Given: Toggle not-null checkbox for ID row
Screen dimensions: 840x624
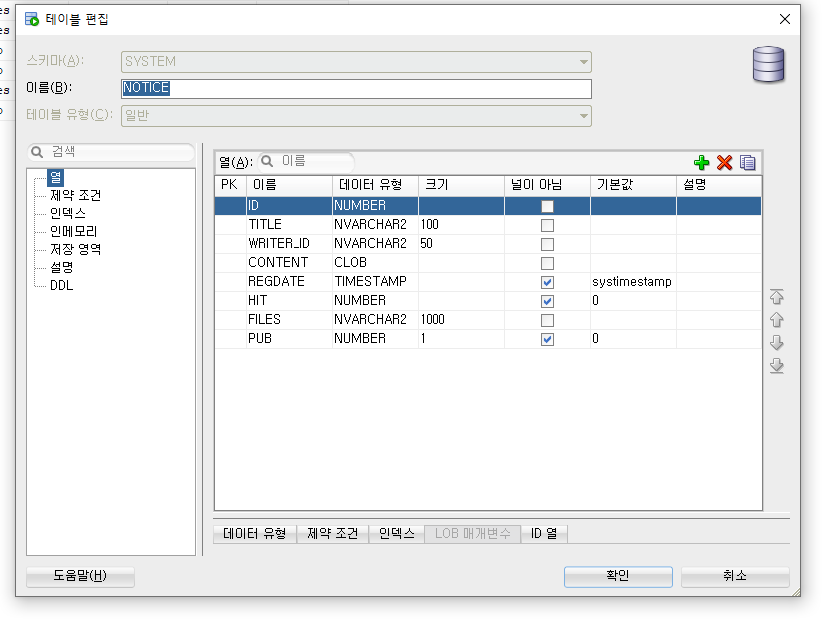Looking at the screenshot, I should coord(547,206).
